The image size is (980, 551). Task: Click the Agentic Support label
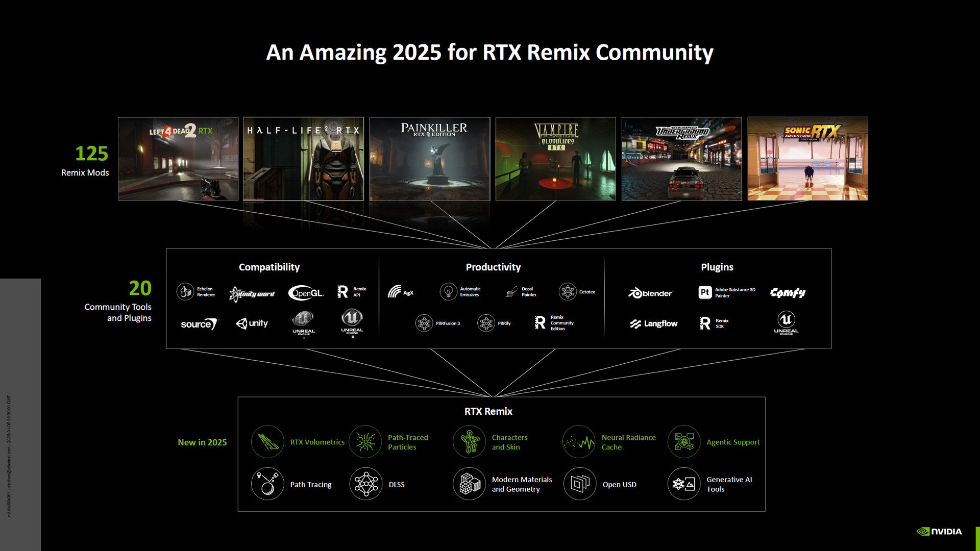[x=733, y=442]
